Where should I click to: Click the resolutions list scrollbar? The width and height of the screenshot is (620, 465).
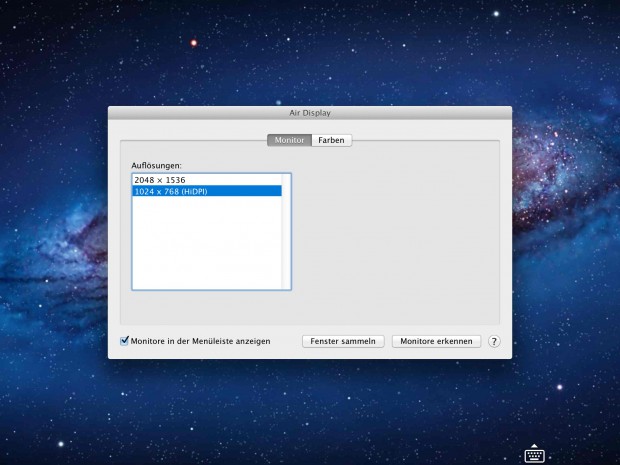286,231
